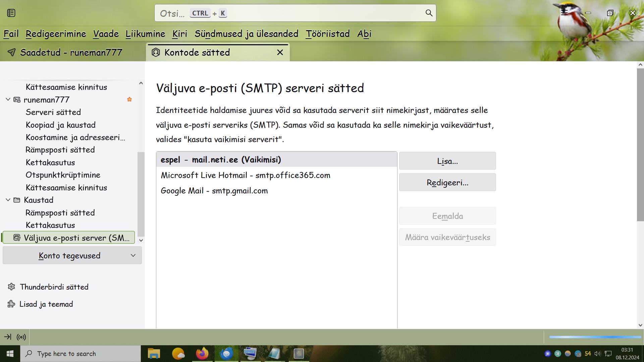Image resolution: width=644 pixels, height=362 pixels.
Task: Open the Vaade menu
Action: pyautogui.click(x=106, y=34)
